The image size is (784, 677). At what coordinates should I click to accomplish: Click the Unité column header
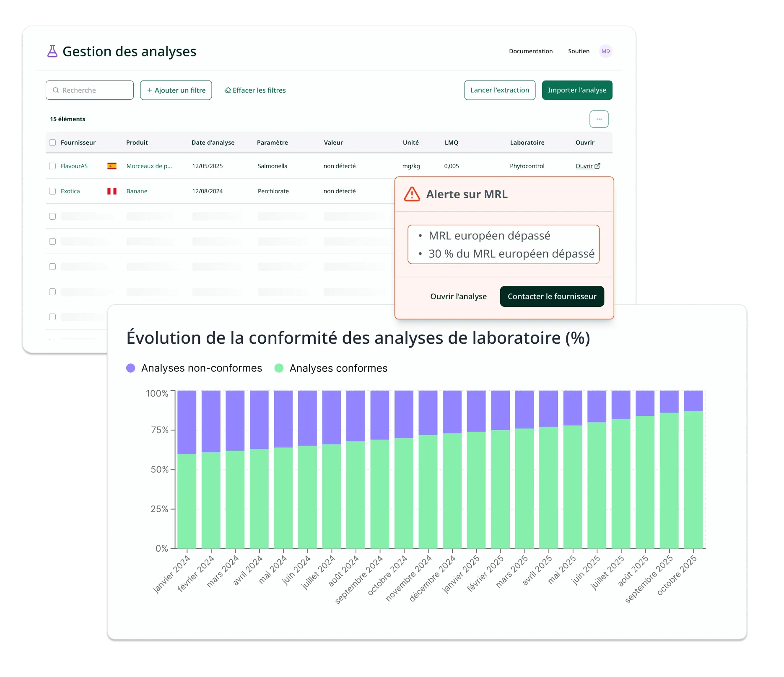tap(410, 143)
